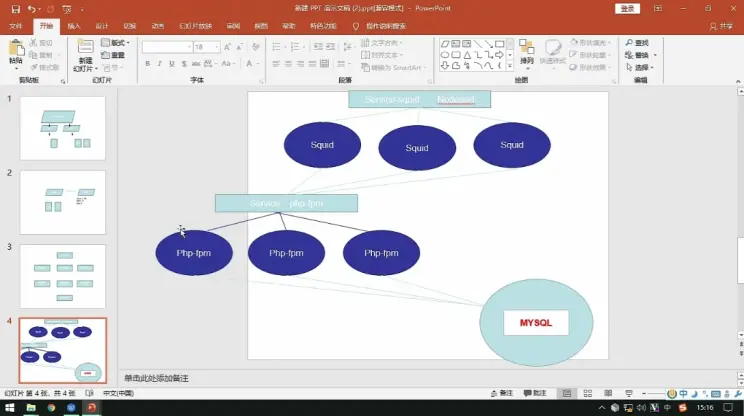Click the Tell Me lightbulb search box
Screen dimensions: 744x416
[381, 26]
